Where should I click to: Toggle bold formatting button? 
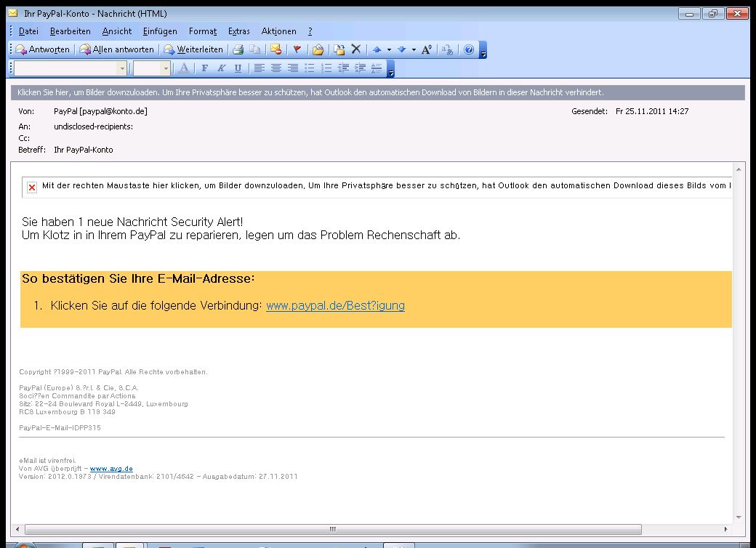(204, 68)
